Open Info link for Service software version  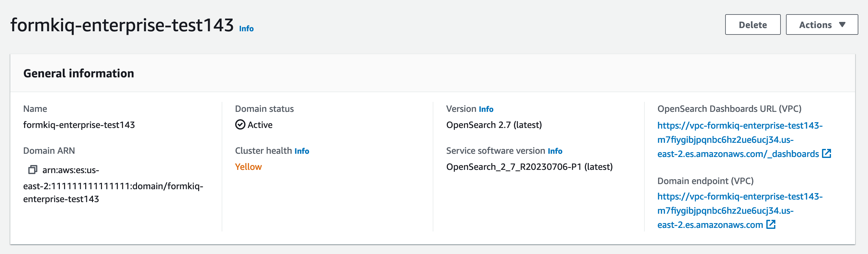555,151
